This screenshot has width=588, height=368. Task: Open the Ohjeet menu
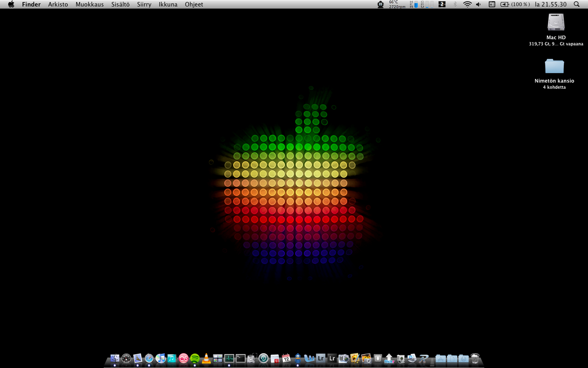(194, 4)
